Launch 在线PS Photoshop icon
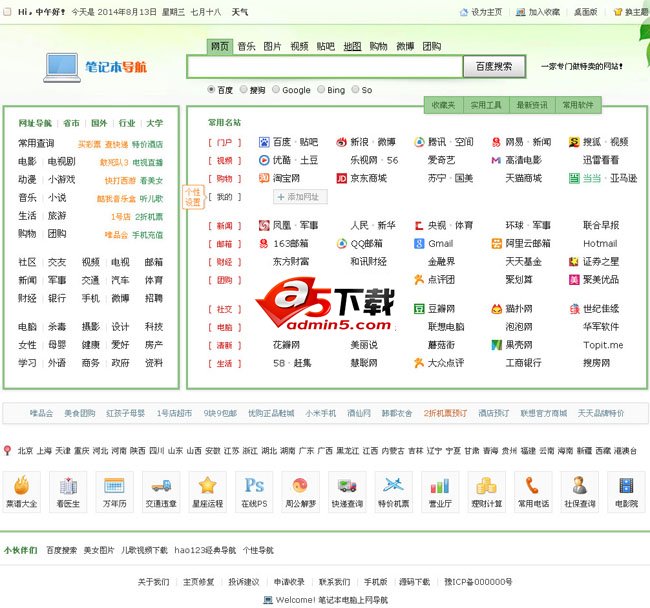Image resolution: width=650 pixels, height=608 pixels. pyautogui.click(x=254, y=485)
